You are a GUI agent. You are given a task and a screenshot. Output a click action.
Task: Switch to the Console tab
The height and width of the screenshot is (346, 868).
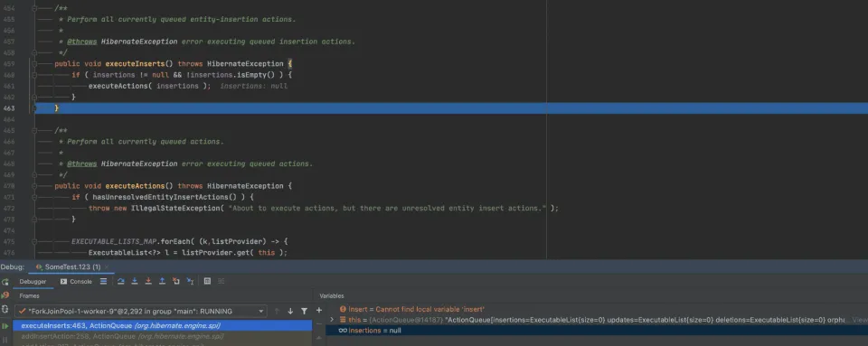coord(76,281)
